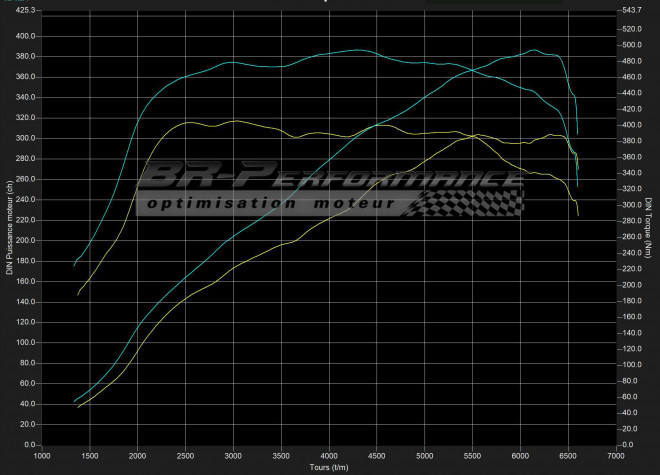Click the BR-Performance watermark logo
The height and width of the screenshot is (475, 660).
(x=330, y=180)
